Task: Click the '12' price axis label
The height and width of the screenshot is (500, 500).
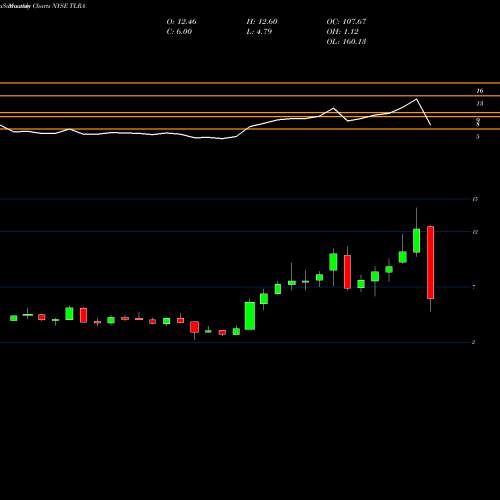Action: coord(475,232)
